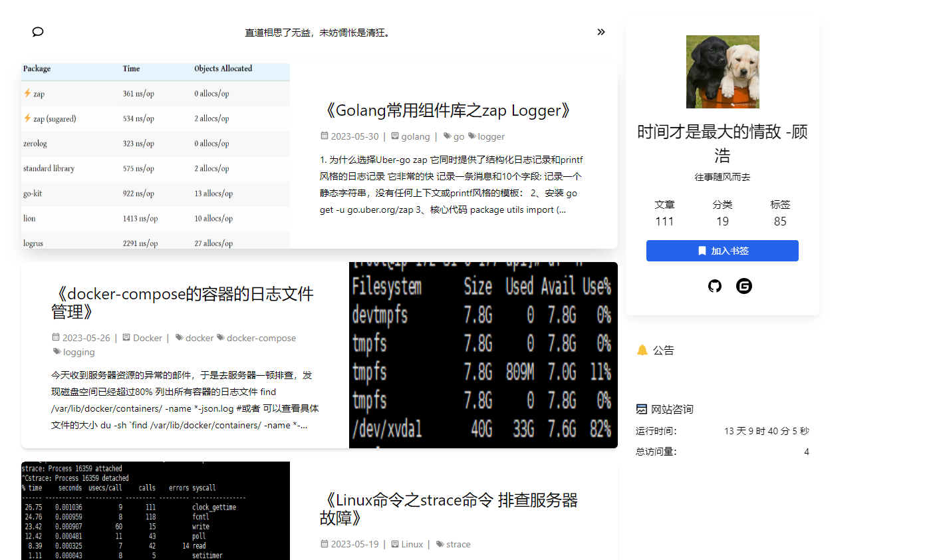Click docker-compose article excerpt text

185,400
